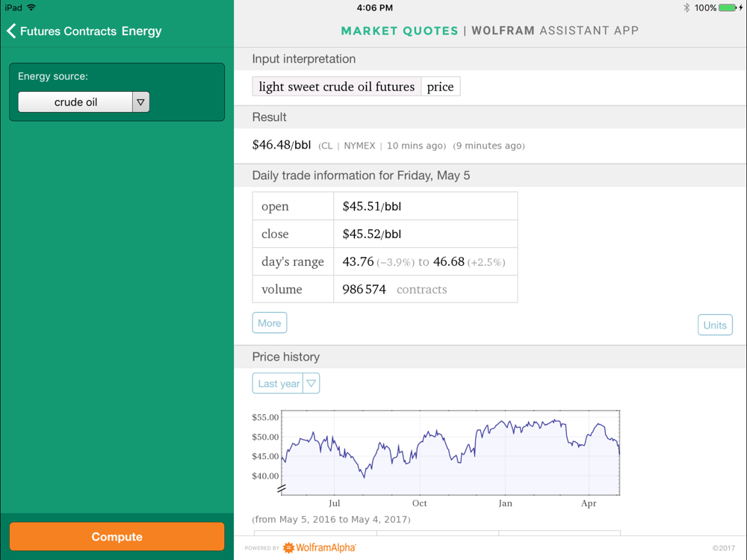
Task: Select the result price $46.48/bbl
Action: 281,145
